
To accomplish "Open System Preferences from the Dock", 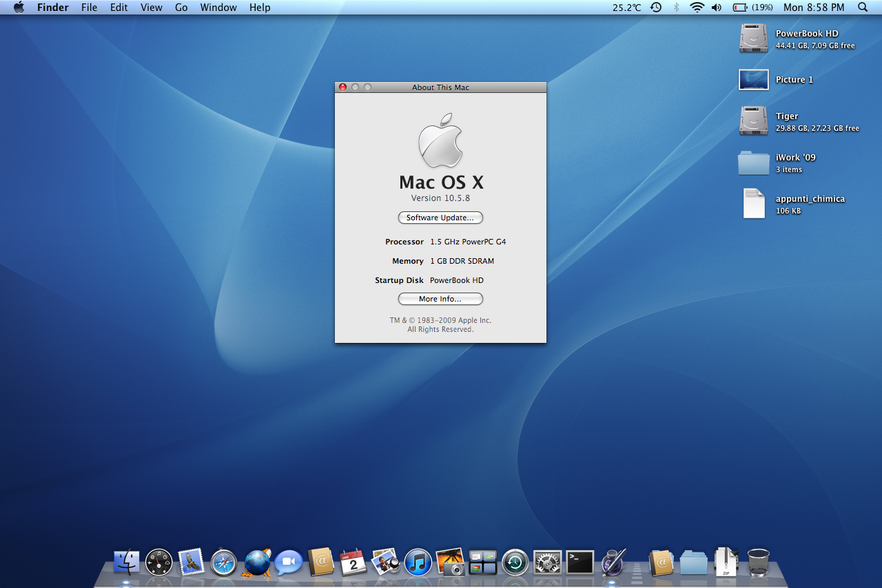I will coord(547,563).
